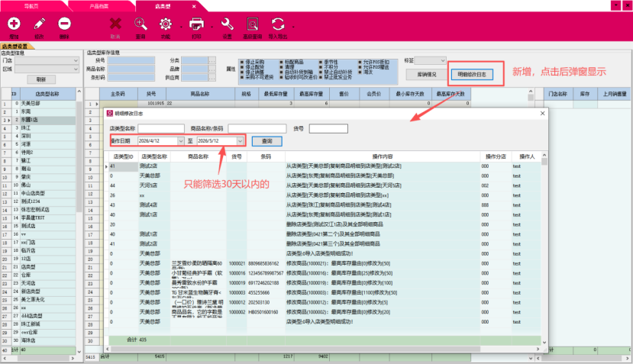
Task: Select 仓库 in the store-type list
Action: coord(47,275)
